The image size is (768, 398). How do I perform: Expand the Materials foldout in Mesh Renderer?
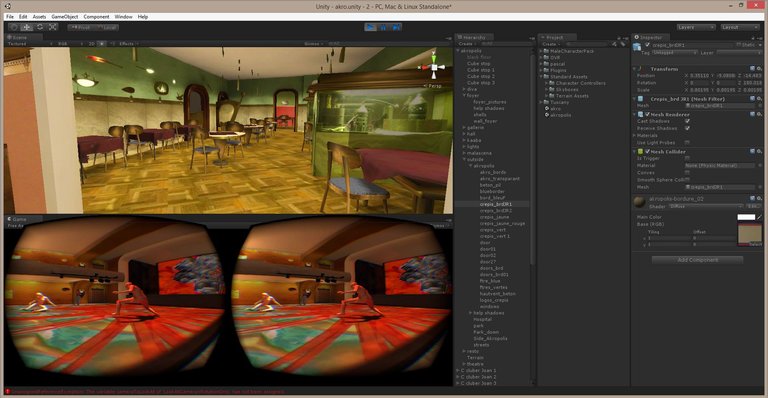[635, 136]
